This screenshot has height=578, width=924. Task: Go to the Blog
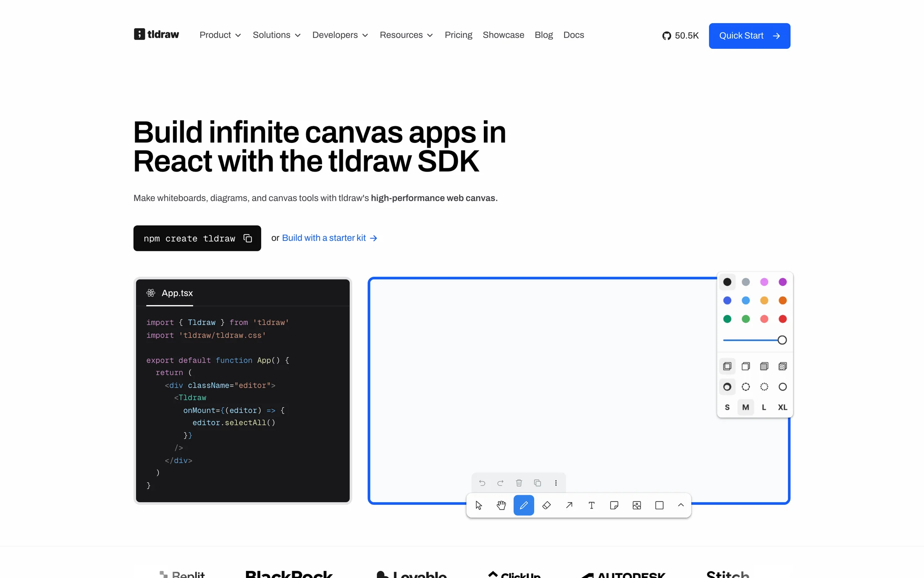click(544, 35)
